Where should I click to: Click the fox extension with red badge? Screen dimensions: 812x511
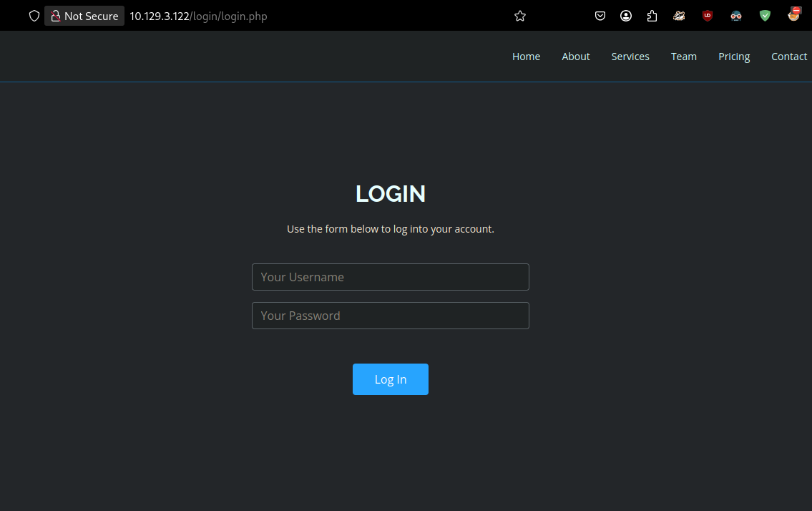pyautogui.click(x=793, y=14)
